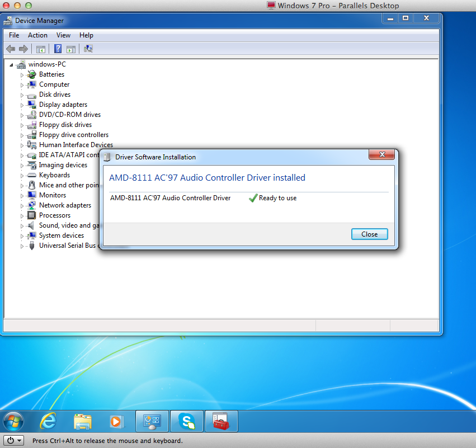This screenshot has height=448, width=476.
Task: Click the Help toolbar icon
Action: [x=58, y=49]
